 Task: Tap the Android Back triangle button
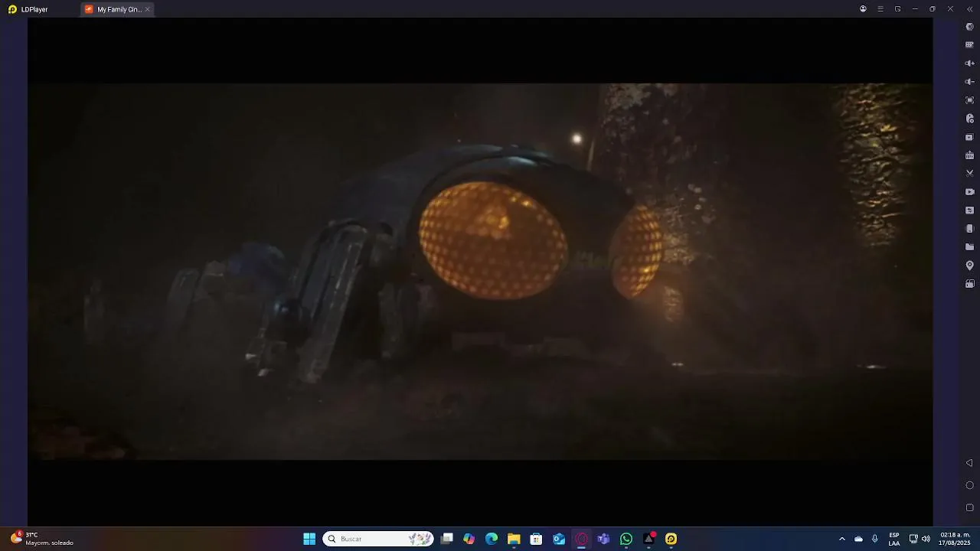969,463
